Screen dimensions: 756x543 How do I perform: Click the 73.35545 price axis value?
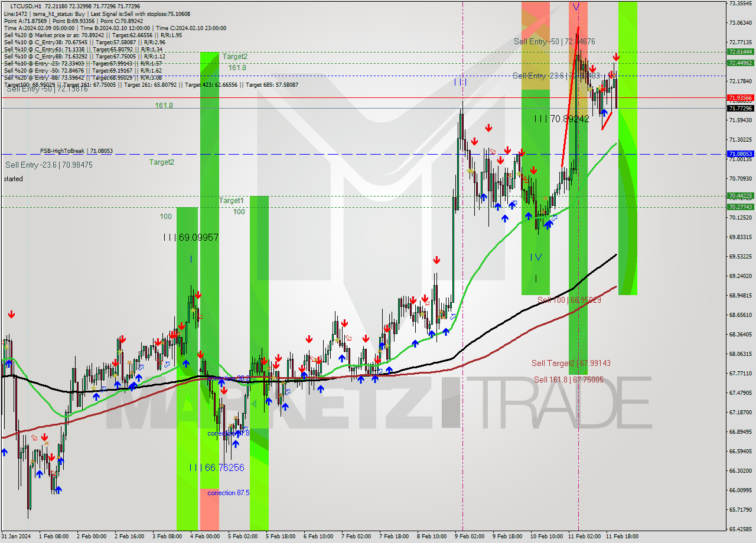point(740,4)
